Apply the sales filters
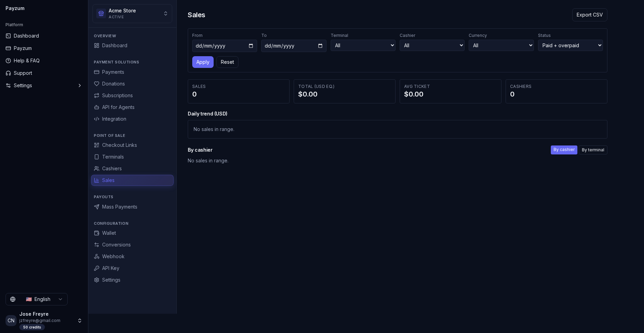 203,62
